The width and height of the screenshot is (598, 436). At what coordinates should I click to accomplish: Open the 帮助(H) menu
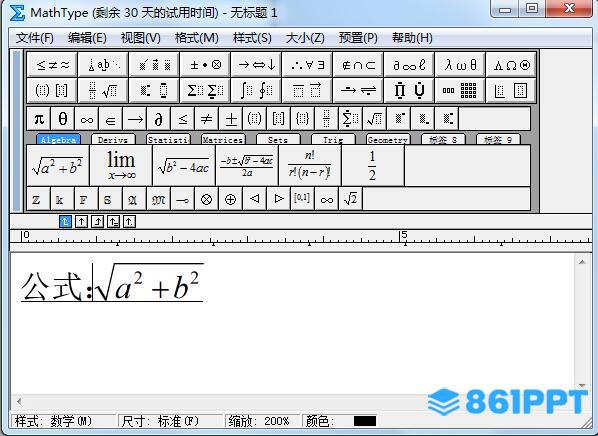pyautogui.click(x=412, y=38)
